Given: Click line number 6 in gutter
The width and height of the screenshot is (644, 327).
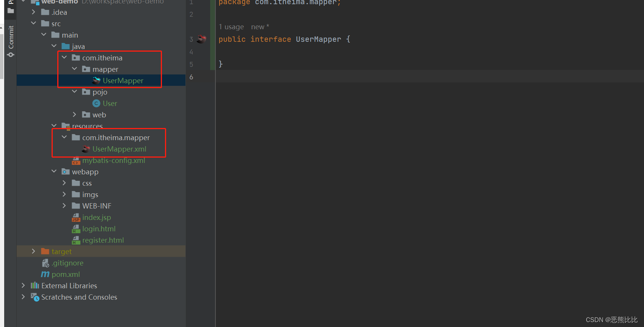Looking at the screenshot, I should (x=191, y=77).
